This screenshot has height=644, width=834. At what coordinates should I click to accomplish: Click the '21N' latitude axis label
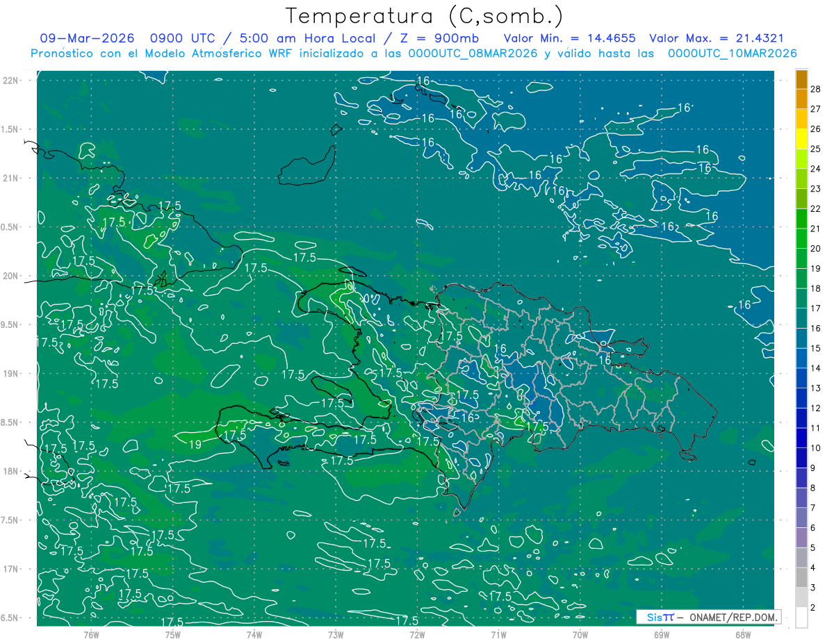[x=11, y=178]
